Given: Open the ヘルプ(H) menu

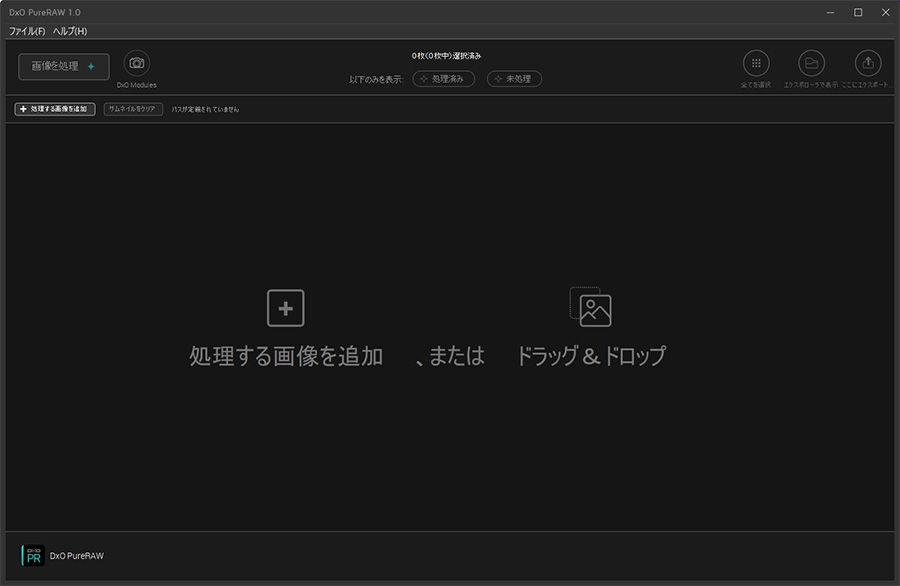Looking at the screenshot, I should pyautogui.click(x=70, y=31).
